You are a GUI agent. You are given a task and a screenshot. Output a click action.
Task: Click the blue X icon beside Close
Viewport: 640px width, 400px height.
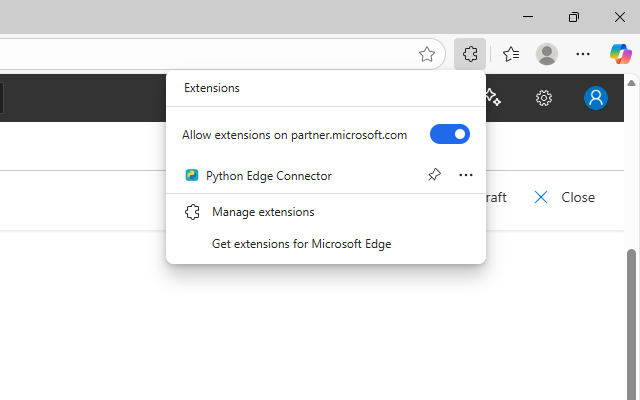point(541,197)
